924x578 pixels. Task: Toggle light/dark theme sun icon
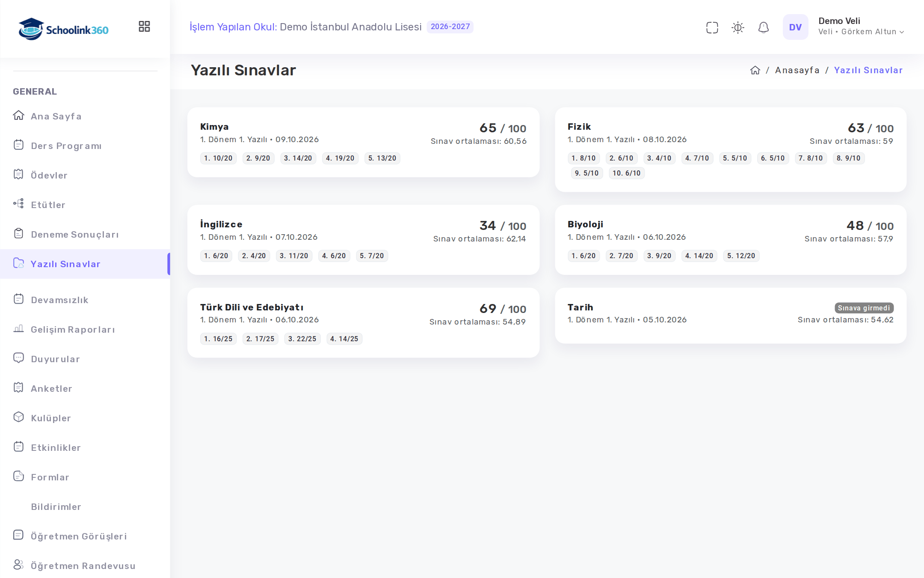click(x=738, y=27)
